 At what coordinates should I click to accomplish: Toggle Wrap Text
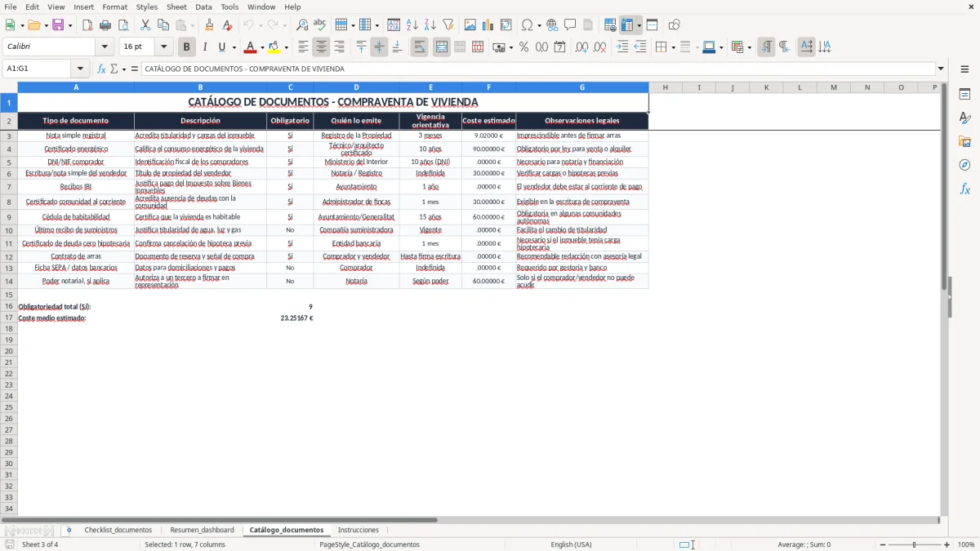pyautogui.click(x=420, y=47)
